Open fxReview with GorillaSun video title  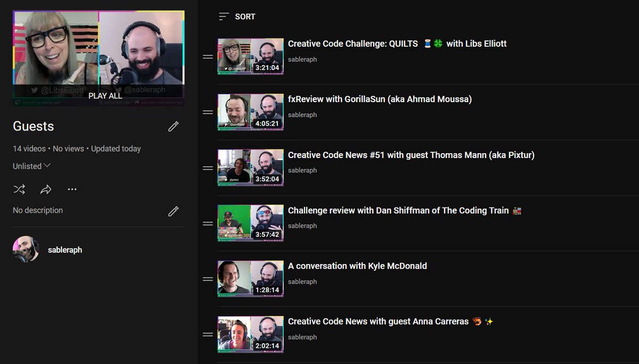point(380,99)
